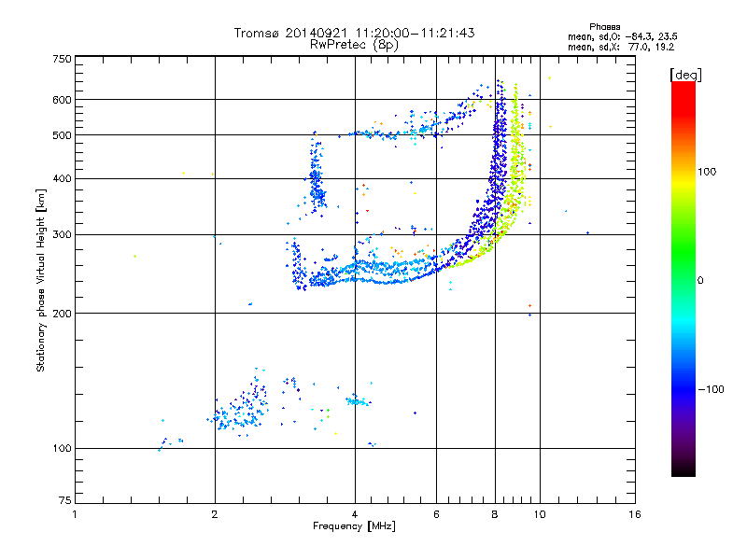Click the 'mean, sd,X: 77.0, 19.2' line

click(621, 47)
